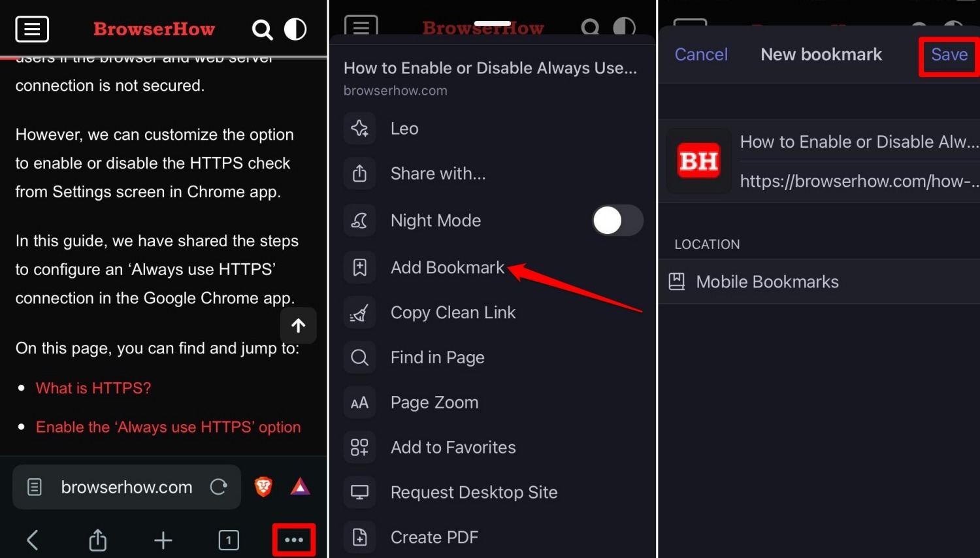This screenshot has width=980, height=558.
Task: Tap the Mobile Bookmarks book icon
Action: pos(677,282)
